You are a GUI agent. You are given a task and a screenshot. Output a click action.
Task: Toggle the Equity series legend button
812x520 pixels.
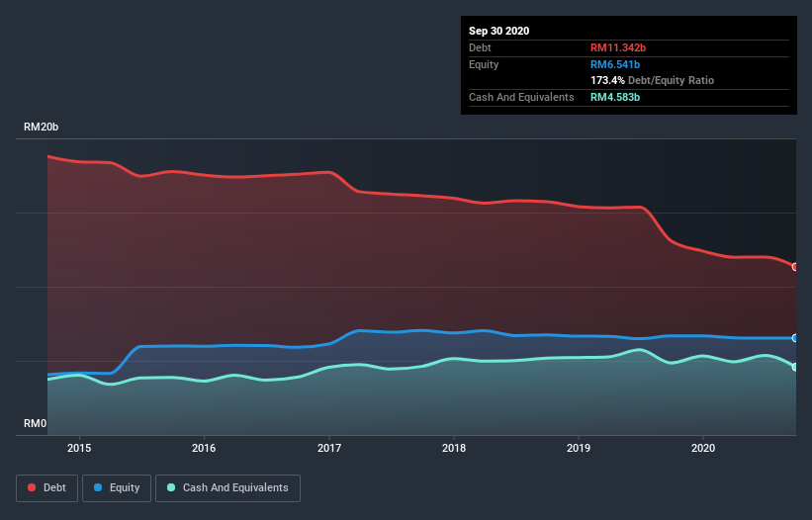(x=117, y=488)
